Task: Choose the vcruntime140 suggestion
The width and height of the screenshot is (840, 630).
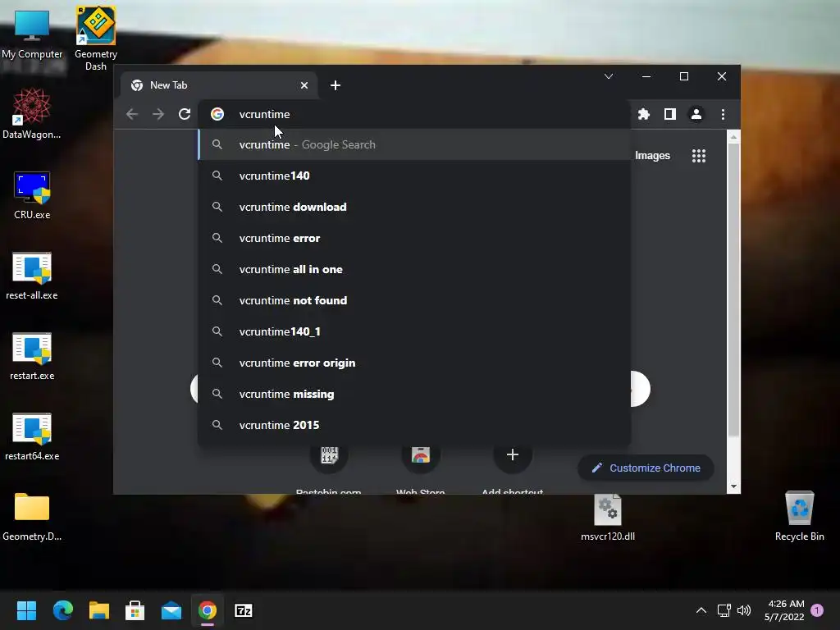Action: click(414, 176)
